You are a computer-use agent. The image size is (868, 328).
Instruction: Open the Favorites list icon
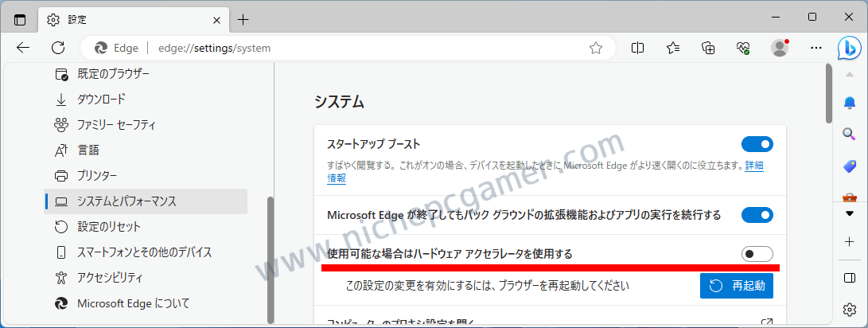[673, 49]
